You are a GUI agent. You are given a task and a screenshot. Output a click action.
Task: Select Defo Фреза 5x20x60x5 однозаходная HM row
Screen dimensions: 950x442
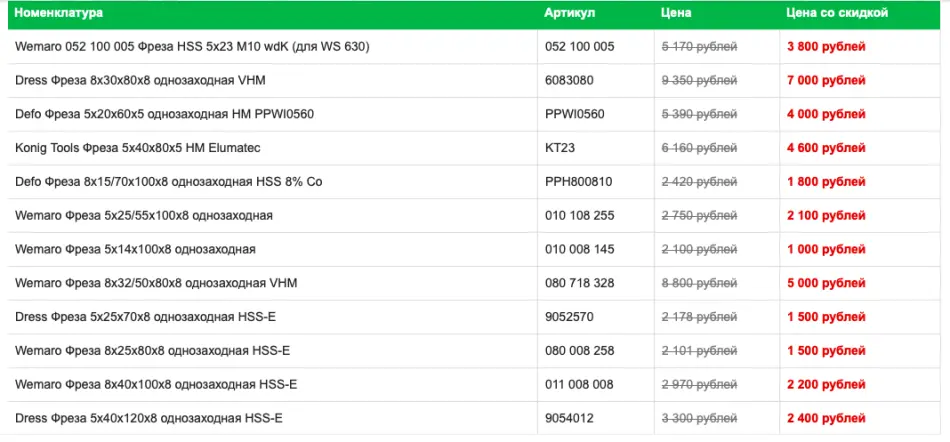[164, 114]
